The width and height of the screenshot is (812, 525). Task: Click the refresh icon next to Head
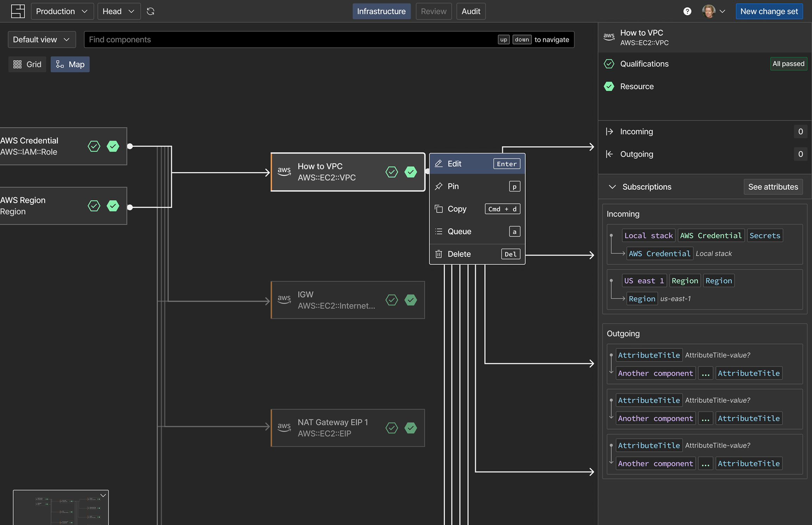click(150, 11)
